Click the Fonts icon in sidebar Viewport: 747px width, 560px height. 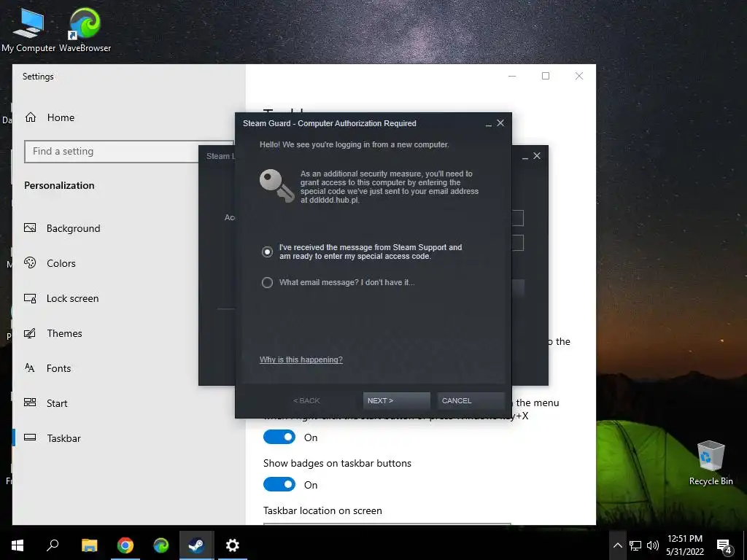(x=29, y=367)
